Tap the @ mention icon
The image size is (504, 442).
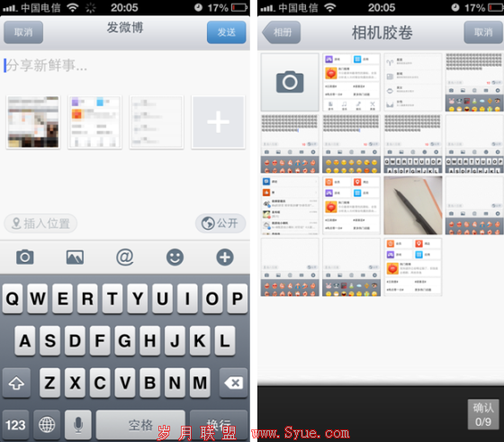pyautogui.click(x=125, y=257)
